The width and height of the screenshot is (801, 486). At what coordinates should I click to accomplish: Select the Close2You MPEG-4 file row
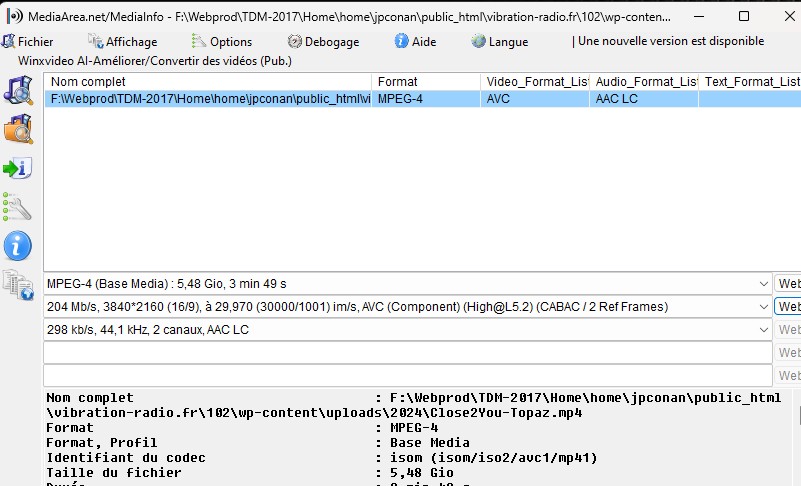(210, 99)
